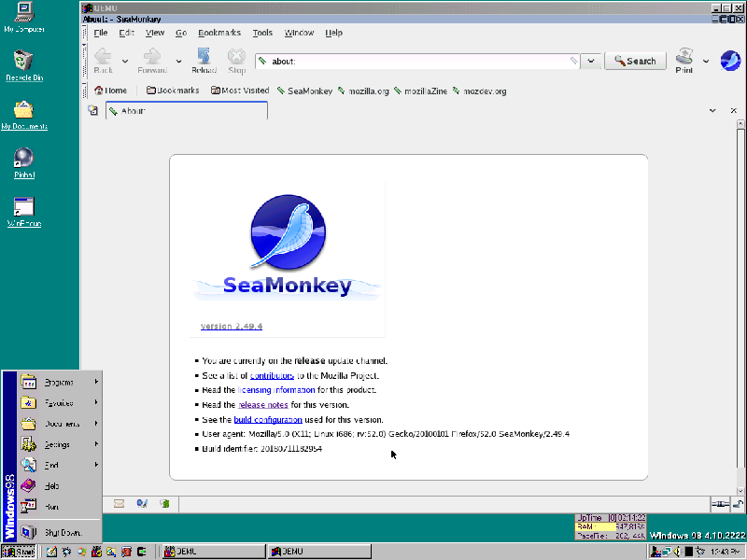The height and width of the screenshot is (560, 747).
Task: Open the Most Visited folder
Action: (240, 91)
